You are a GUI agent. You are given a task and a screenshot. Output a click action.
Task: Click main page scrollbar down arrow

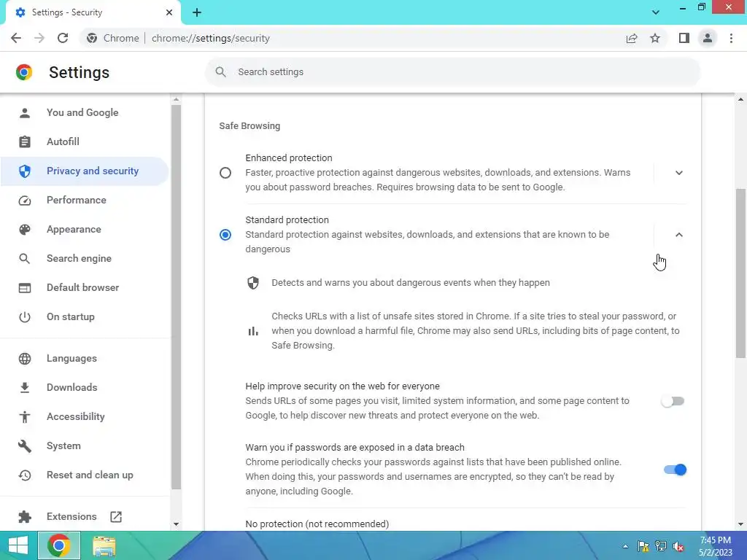[740, 524]
